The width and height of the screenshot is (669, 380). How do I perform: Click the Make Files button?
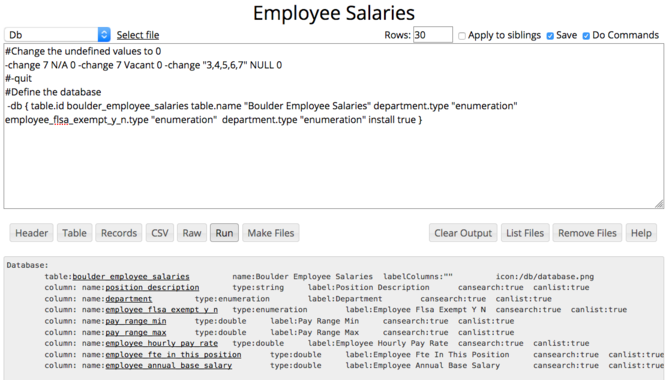coord(271,233)
